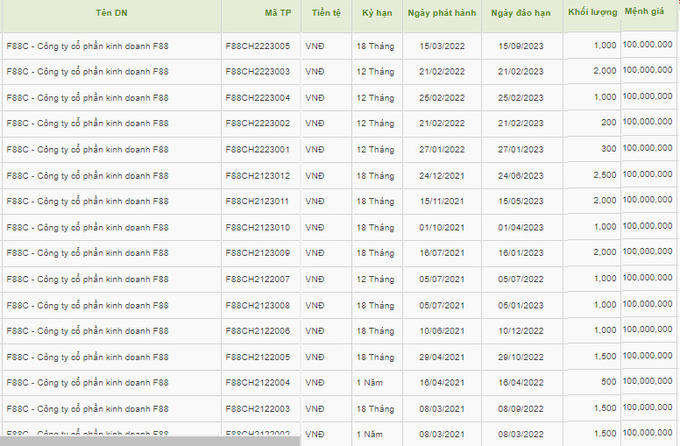Screen dimensions: 680x446
Task: Select bond code F88CH2122005
Action: [x=258, y=357]
